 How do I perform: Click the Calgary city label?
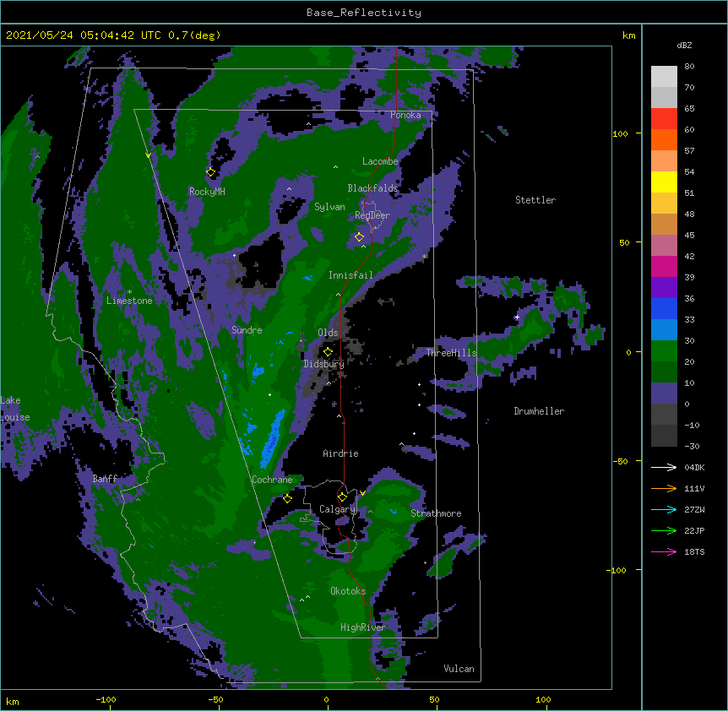tap(338, 509)
